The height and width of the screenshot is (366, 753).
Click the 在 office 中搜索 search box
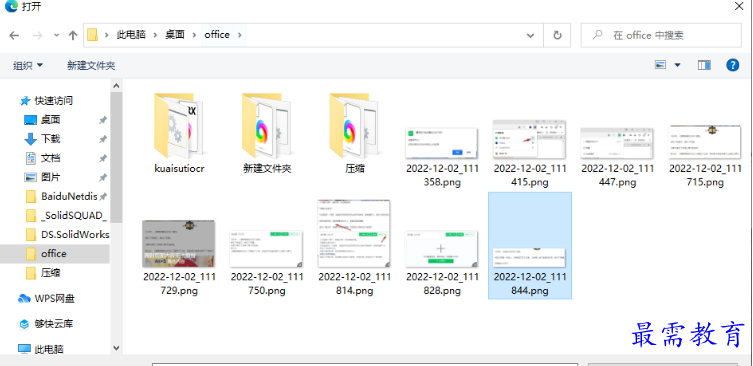point(661,36)
